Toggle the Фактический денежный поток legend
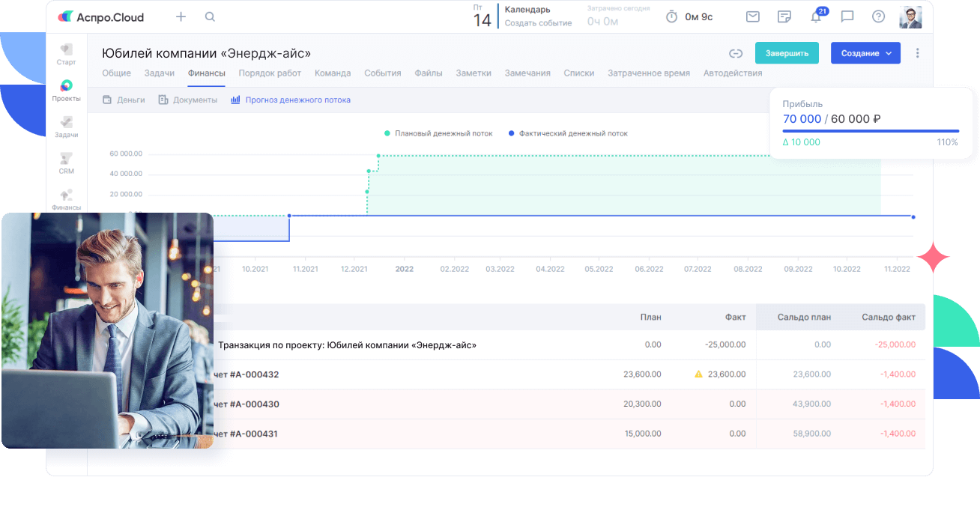Image resolution: width=980 pixels, height=507 pixels. click(x=568, y=133)
